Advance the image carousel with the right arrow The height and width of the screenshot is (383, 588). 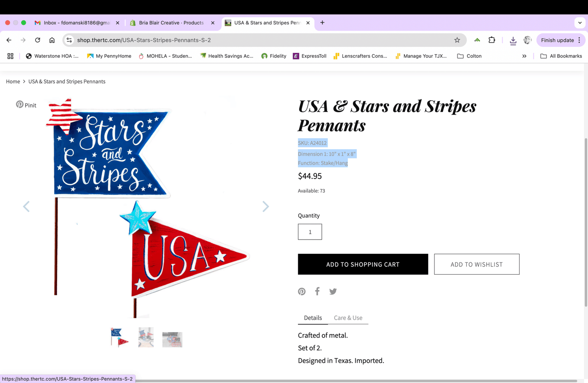(x=265, y=207)
